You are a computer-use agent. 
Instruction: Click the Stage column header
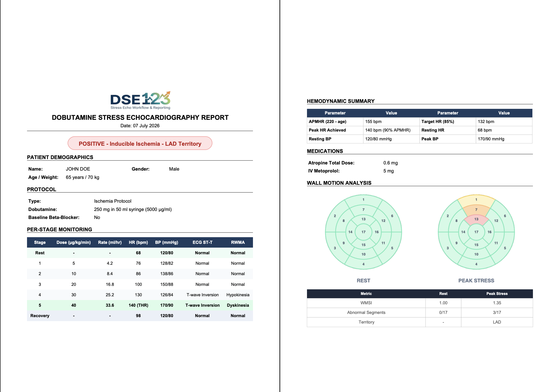tap(40, 242)
